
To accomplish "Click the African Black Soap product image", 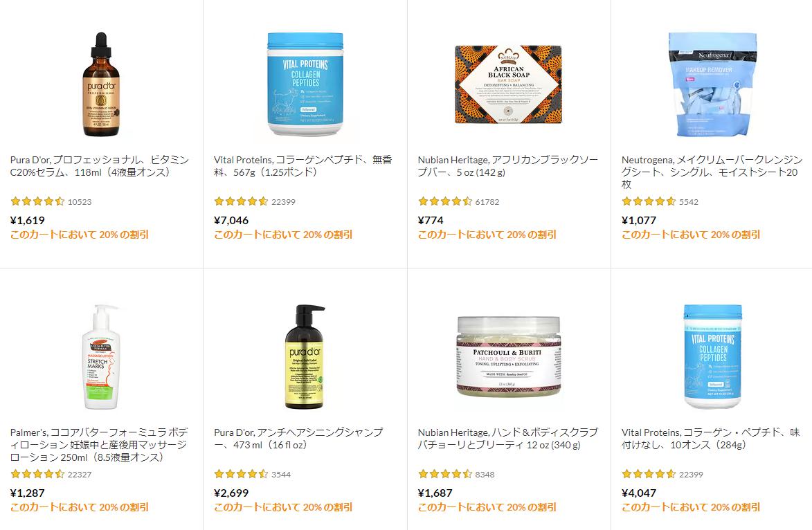I will pos(509,84).
